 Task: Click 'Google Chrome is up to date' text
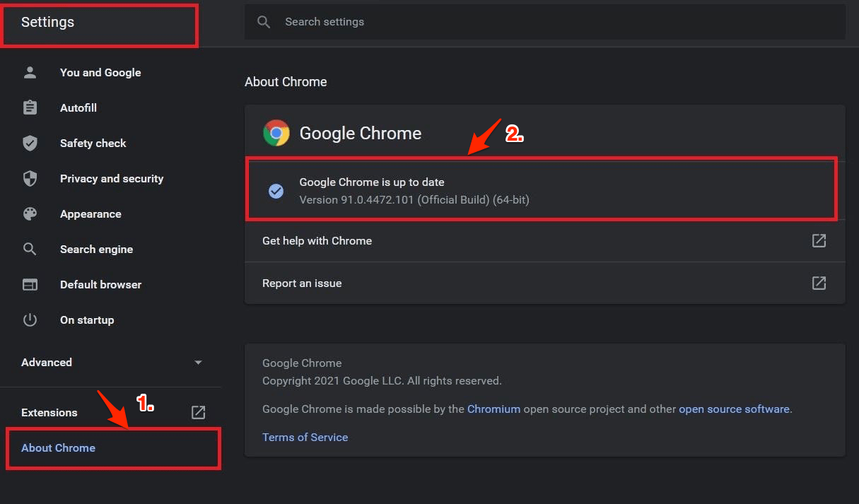tap(372, 182)
